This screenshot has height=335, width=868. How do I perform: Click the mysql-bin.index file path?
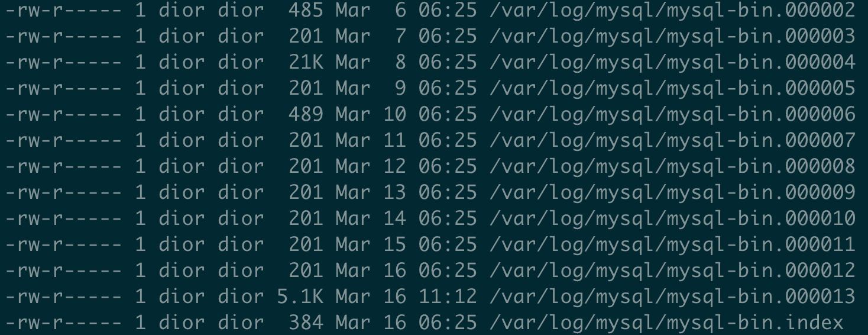[666, 323]
